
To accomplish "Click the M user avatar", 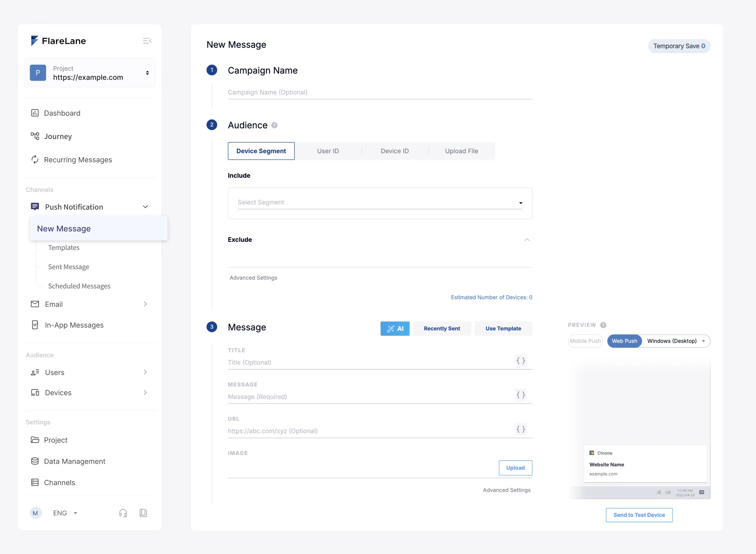I will pyautogui.click(x=35, y=513).
